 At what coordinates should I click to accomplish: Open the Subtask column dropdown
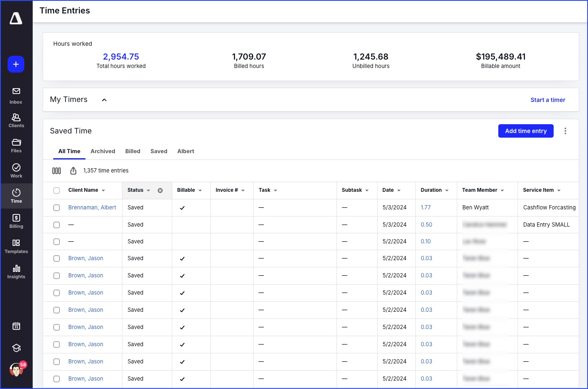click(x=367, y=191)
